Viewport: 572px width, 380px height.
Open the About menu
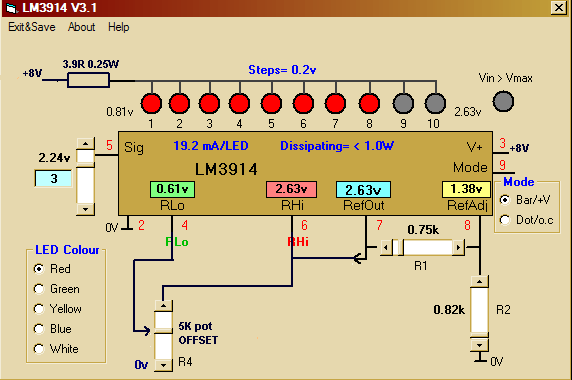coord(81,27)
